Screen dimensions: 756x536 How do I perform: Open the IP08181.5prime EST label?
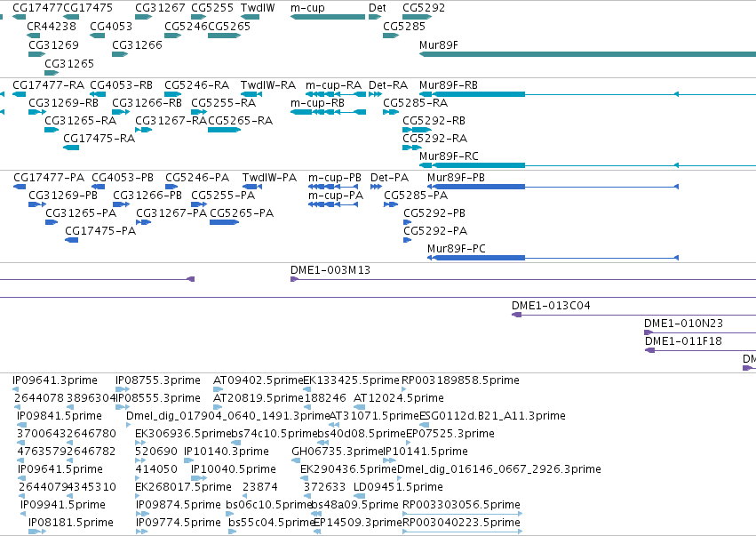point(71,523)
